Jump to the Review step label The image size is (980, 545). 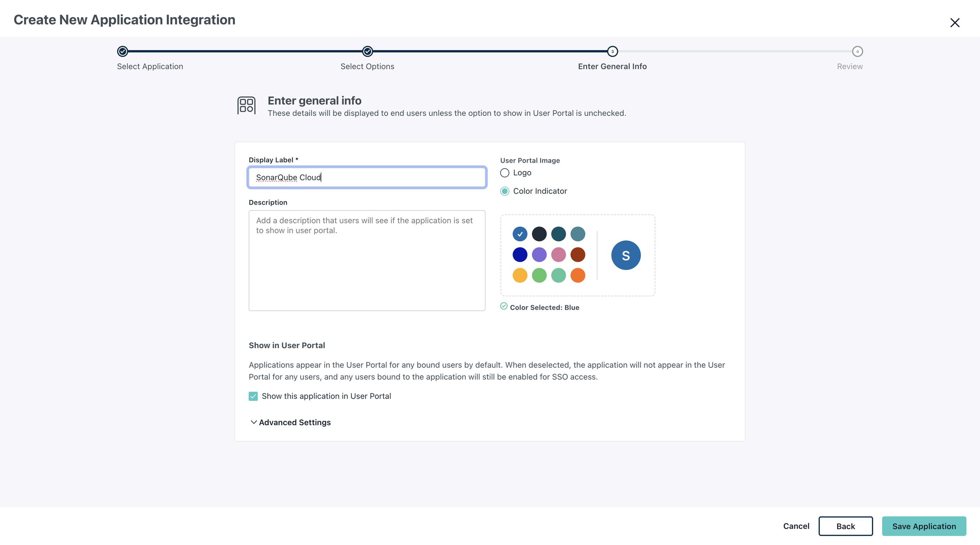click(x=850, y=67)
